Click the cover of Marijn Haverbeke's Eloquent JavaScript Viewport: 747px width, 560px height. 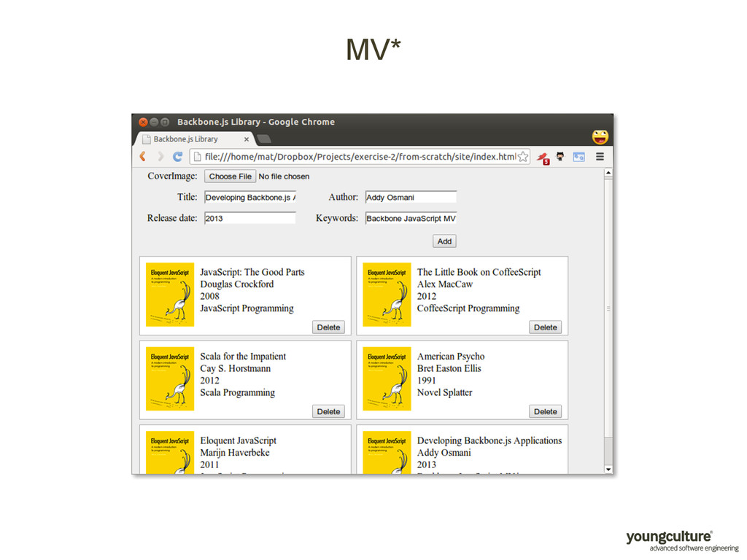pos(170,453)
